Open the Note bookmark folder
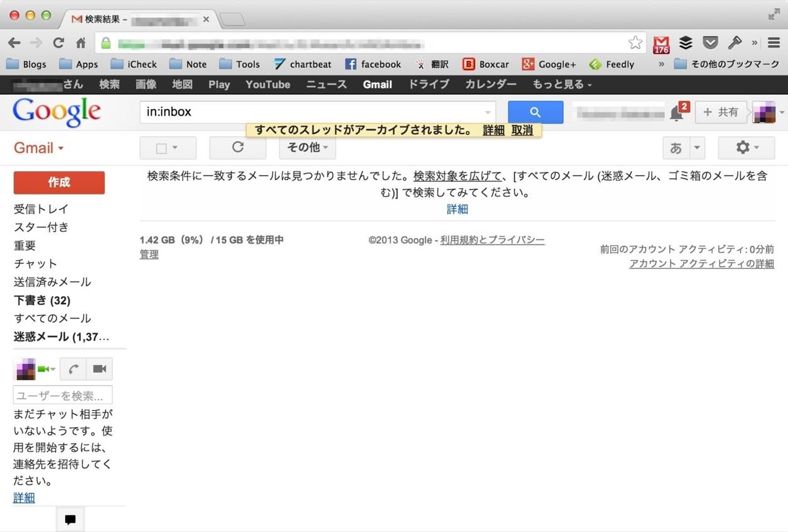This screenshot has height=532, width=788. coord(188,64)
